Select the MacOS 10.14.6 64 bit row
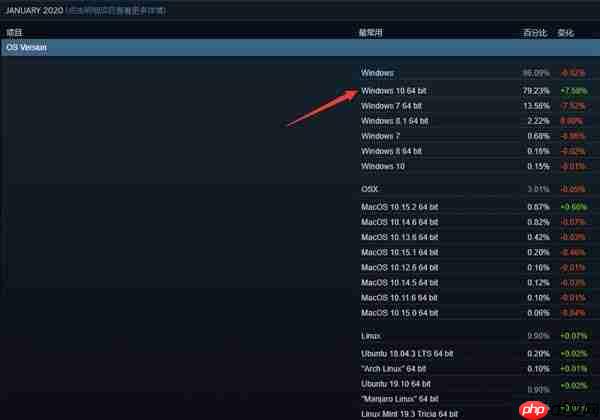This screenshot has width=600, height=420. pos(474,222)
